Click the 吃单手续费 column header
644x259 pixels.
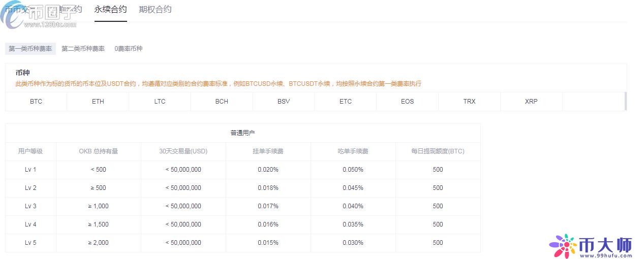pos(353,151)
